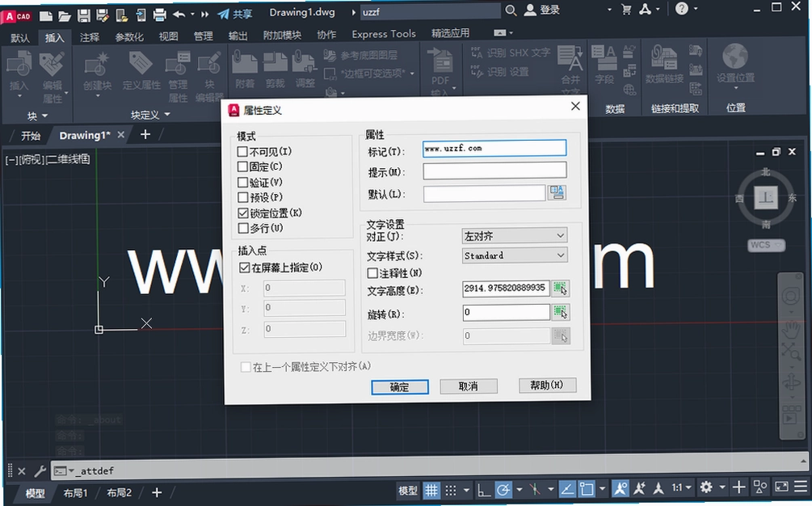Open the AutoCAD application menu logo
This screenshot has width=812, height=506.
(x=18, y=17)
